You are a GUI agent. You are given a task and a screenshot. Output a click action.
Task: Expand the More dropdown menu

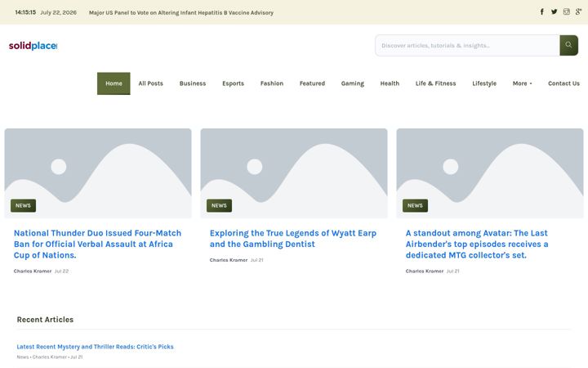(x=522, y=83)
